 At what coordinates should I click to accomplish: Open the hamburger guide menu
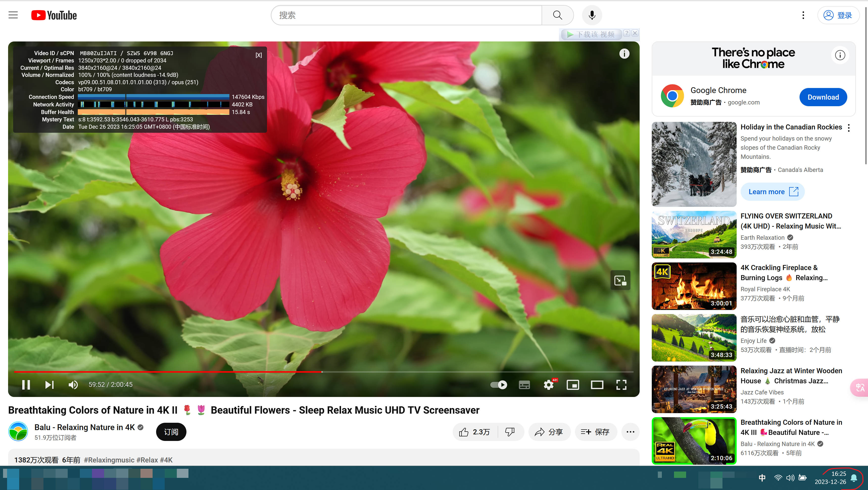pyautogui.click(x=13, y=15)
